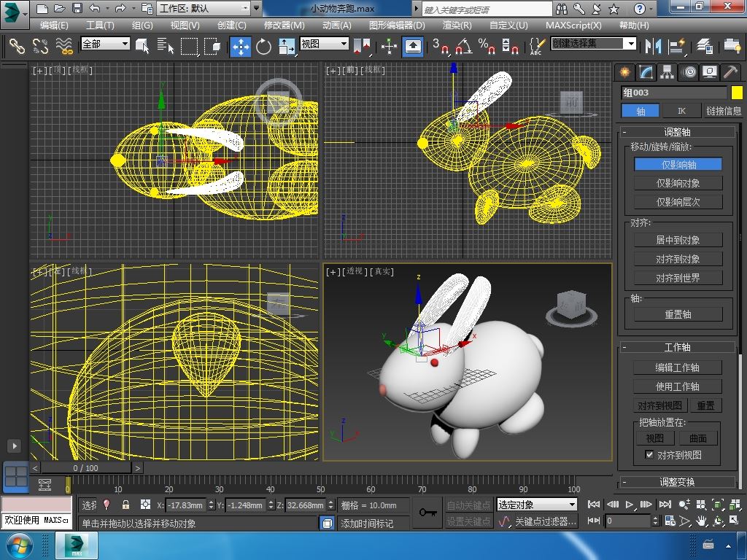Screen dimensions: 747x560
Task: Click the Set Key key icon
Action: tap(428, 513)
